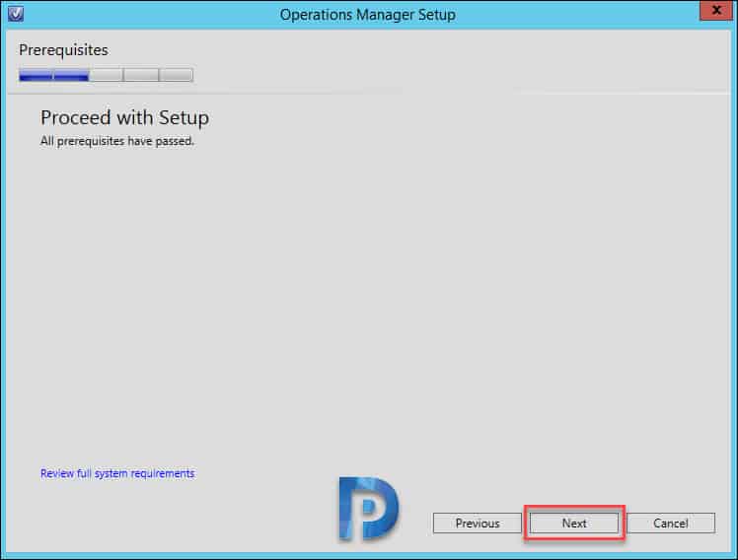Viewport: 738px width, 560px height.
Task: Open Review full system requirements link
Action: click(117, 473)
